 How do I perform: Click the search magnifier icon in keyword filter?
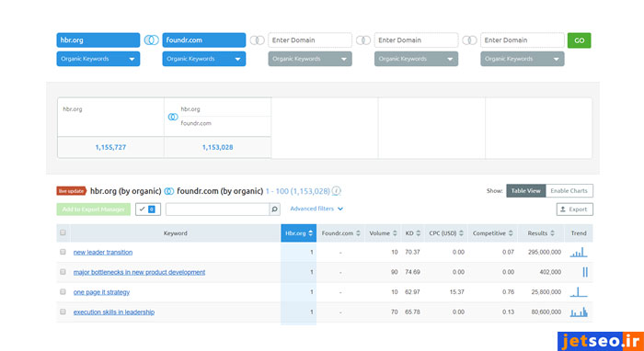pyautogui.click(x=274, y=209)
